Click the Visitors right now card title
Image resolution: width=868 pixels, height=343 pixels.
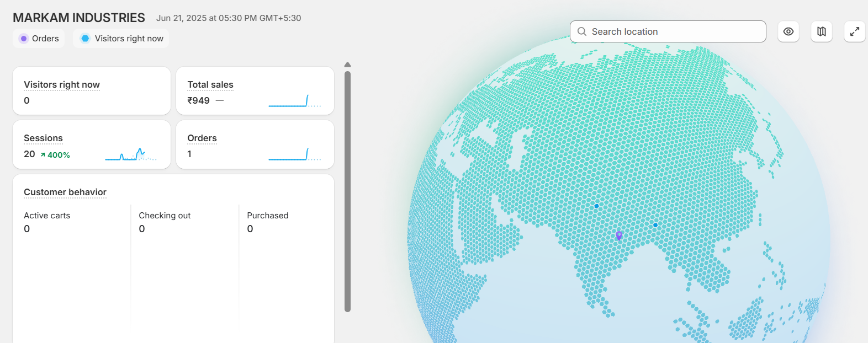61,85
